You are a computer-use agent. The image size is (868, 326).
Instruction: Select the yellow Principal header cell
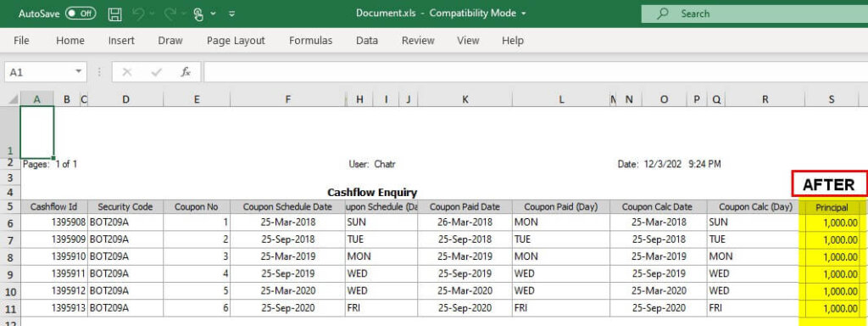tap(831, 207)
